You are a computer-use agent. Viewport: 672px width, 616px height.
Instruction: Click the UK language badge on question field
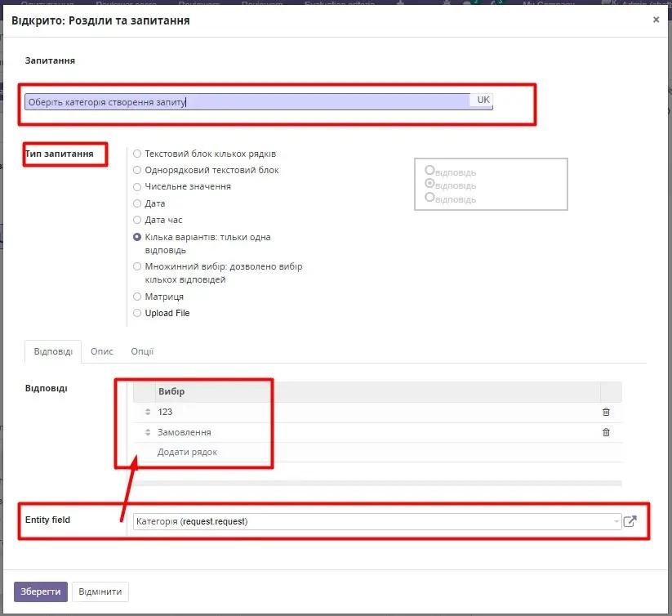click(x=482, y=100)
